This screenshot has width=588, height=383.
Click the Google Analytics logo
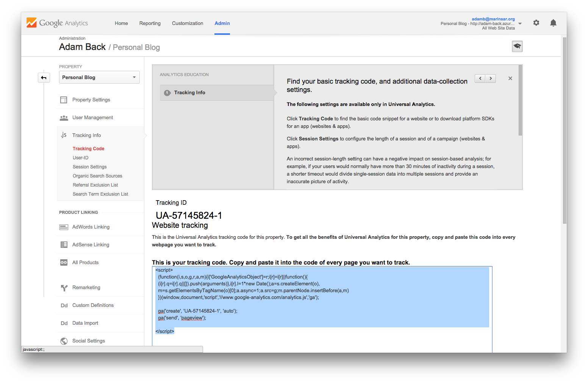(57, 23)
